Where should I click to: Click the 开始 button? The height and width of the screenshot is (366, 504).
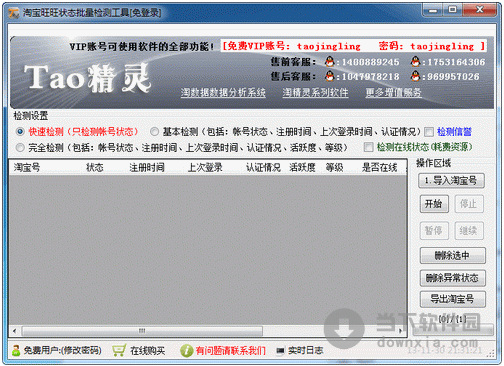tap(434, 204)
